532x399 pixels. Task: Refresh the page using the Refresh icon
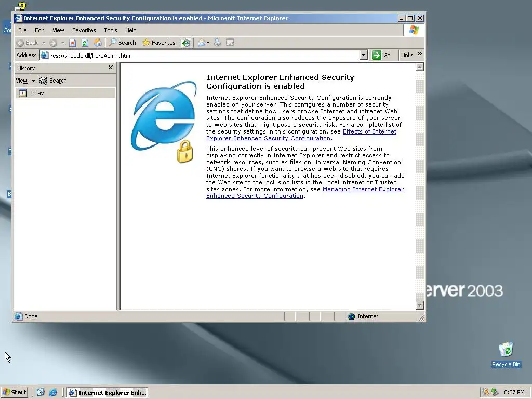85,43
